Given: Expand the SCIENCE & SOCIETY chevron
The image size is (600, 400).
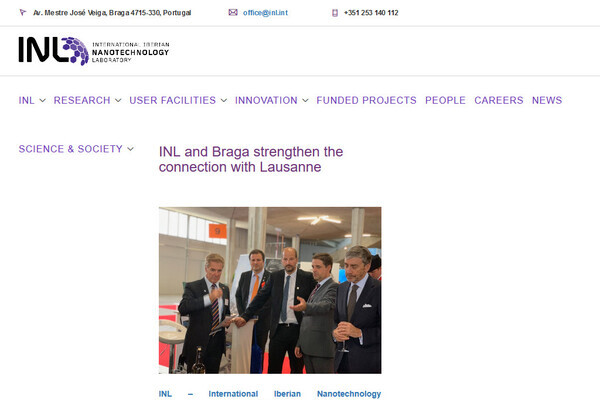Looking at the screenshot, I should (x=130, y=149).
